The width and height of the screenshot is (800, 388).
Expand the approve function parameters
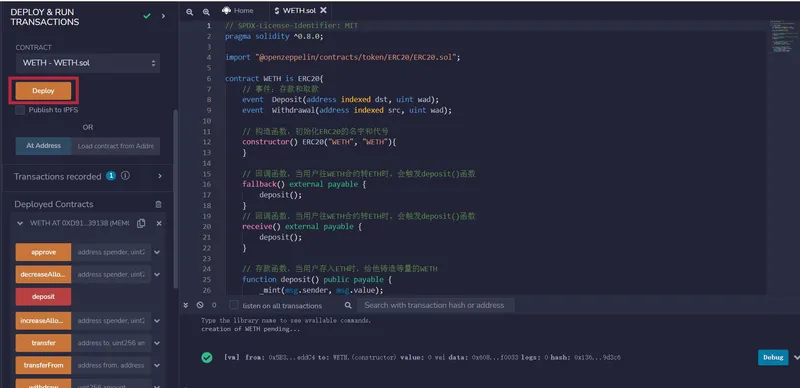click(157, 252)
